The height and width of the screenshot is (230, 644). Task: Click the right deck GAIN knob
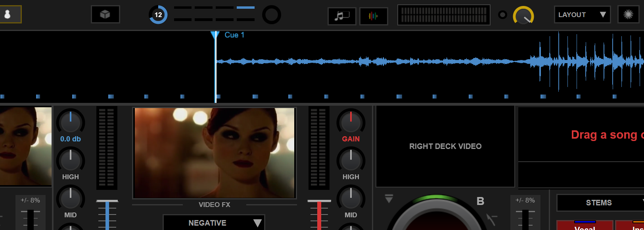click(x=351, y=122)
